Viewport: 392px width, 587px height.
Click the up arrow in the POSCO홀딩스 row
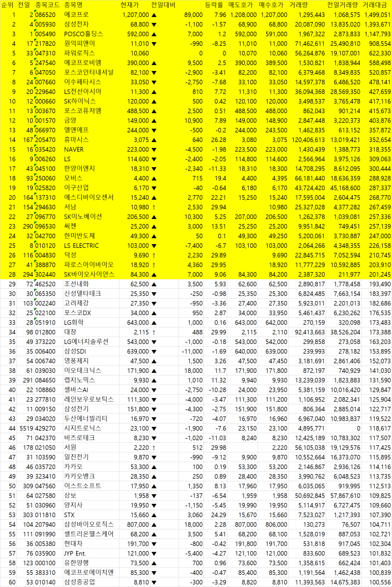(154, 34)
